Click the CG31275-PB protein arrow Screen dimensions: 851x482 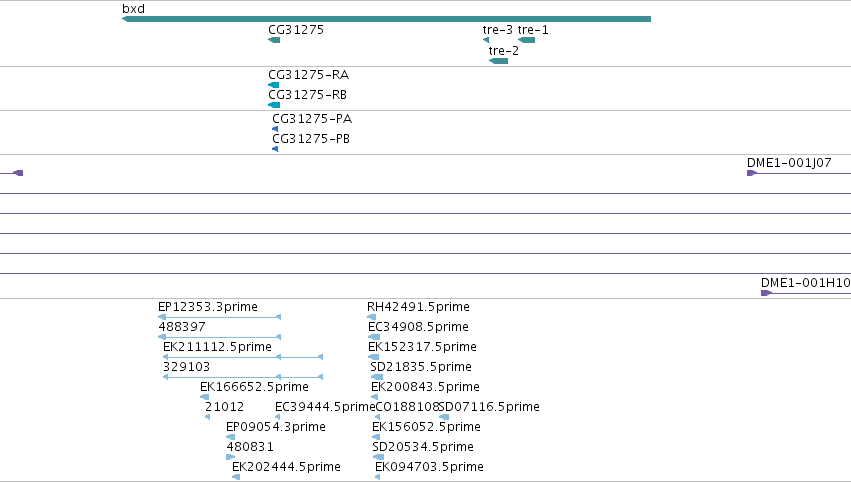pyautogui.click(x=275, y=149)
